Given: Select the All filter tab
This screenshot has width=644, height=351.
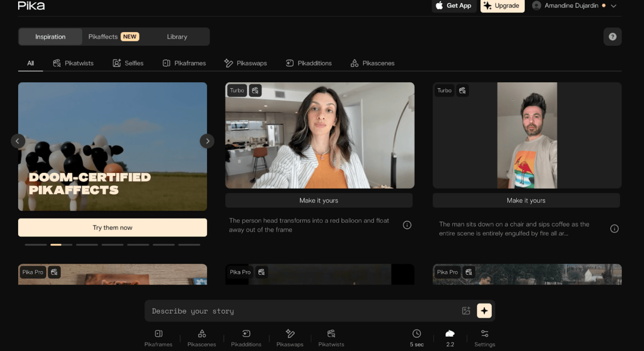Looking at the screenshot, I should tap(30, 63).
